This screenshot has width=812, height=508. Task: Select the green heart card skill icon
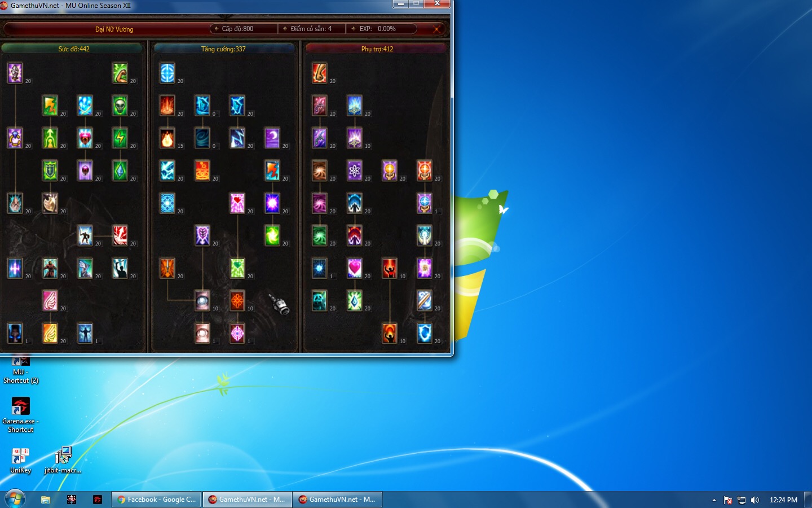237,268
